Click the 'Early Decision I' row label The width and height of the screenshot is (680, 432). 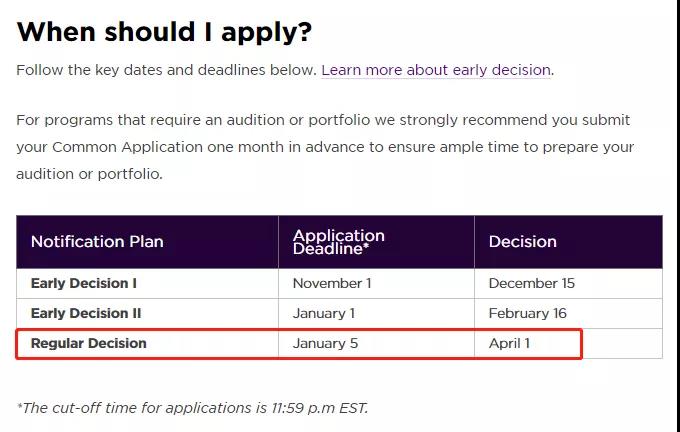pos(84,283)
